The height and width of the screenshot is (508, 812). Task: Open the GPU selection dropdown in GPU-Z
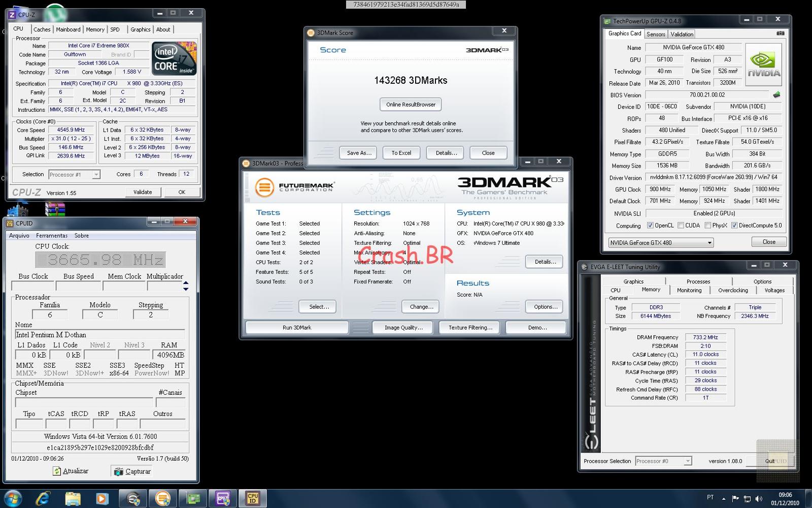(661, 243)
